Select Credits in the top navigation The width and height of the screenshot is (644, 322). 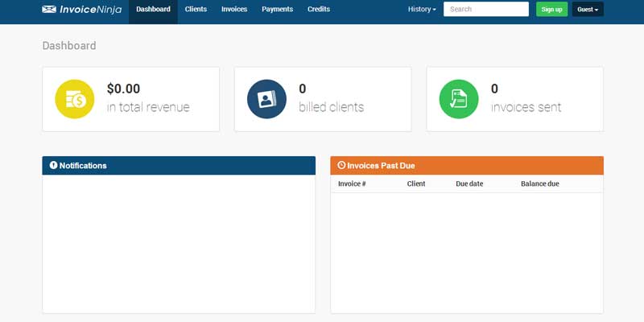click(x=319, y=10)
